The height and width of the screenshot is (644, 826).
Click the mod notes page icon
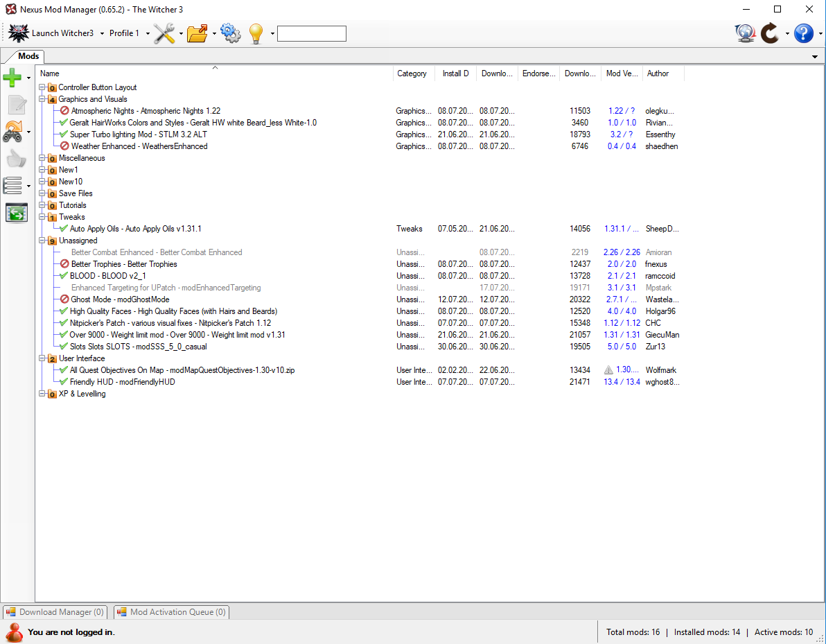(17, 105)
